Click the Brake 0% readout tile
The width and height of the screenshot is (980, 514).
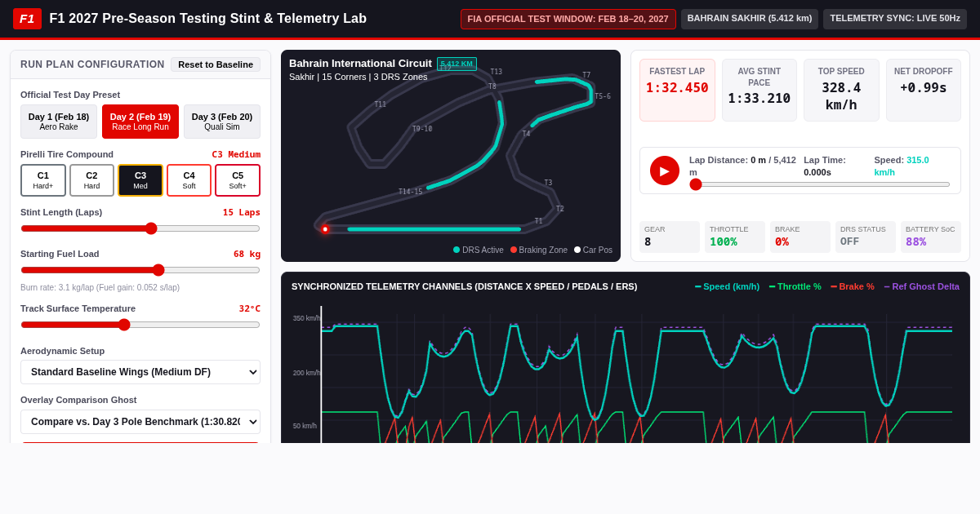tap(800, 237)
